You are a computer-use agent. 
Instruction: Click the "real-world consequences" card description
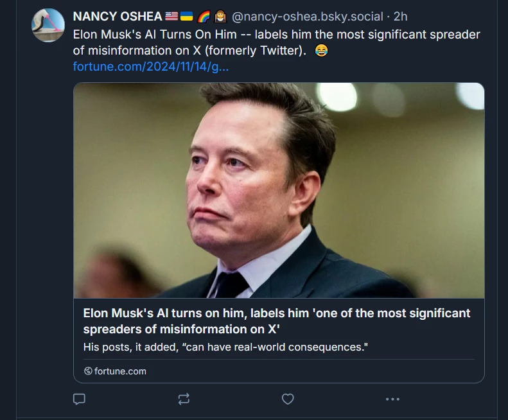point(225,347)
